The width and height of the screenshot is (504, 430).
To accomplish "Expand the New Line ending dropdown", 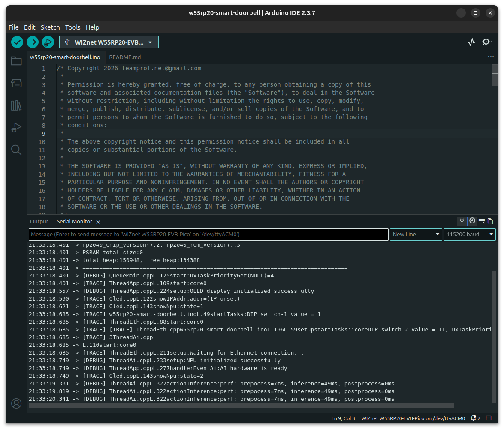I will (x=416, y=234).
